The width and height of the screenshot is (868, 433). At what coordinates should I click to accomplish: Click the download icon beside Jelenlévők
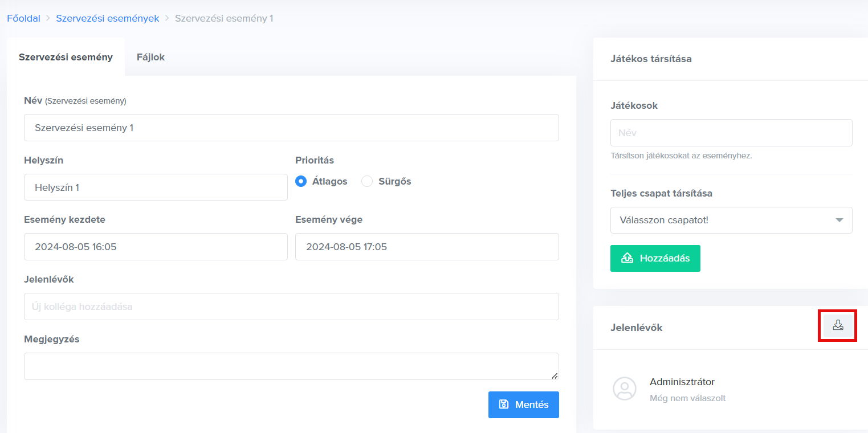tap(837, 325)
